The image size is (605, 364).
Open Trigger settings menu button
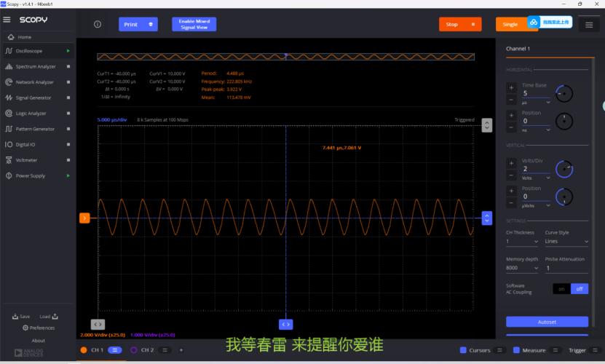[x=596, y=350]
